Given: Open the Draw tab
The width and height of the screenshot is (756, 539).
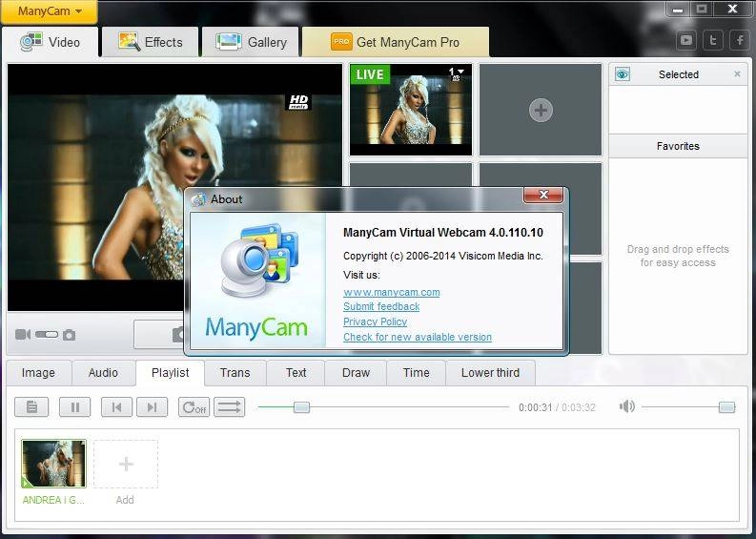Looking at the screenshot, I should (x=356, y=372).
